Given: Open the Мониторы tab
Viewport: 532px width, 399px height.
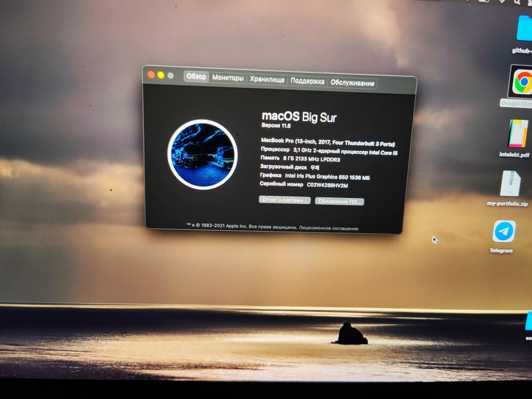Looking at the screenshot, I should point(228,78).
